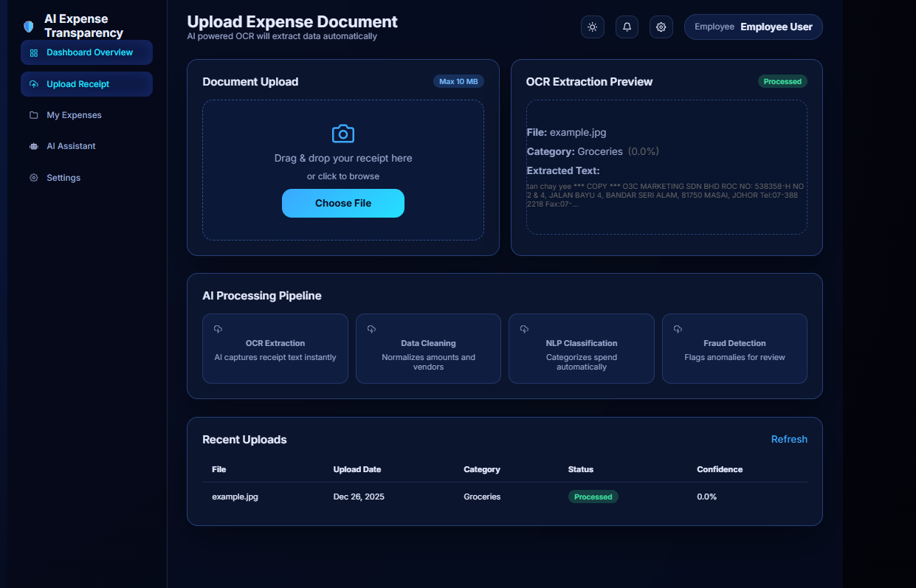Click the Processed status in the example.jpg row
This screenshot has width=916, height=588.
593,497
